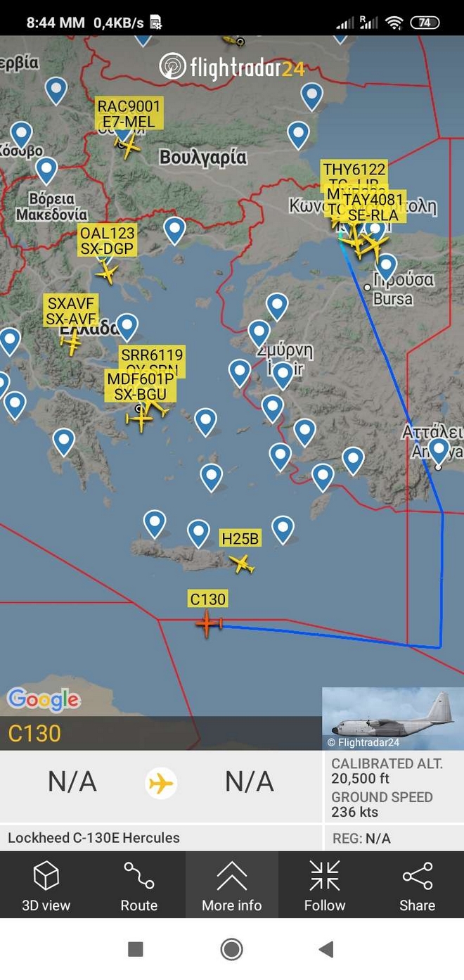The height and width of the screenshot is (980, 464).
Task: Tap MDF601P SX-BGU aircraft
Action: click(x=140, y=419)
